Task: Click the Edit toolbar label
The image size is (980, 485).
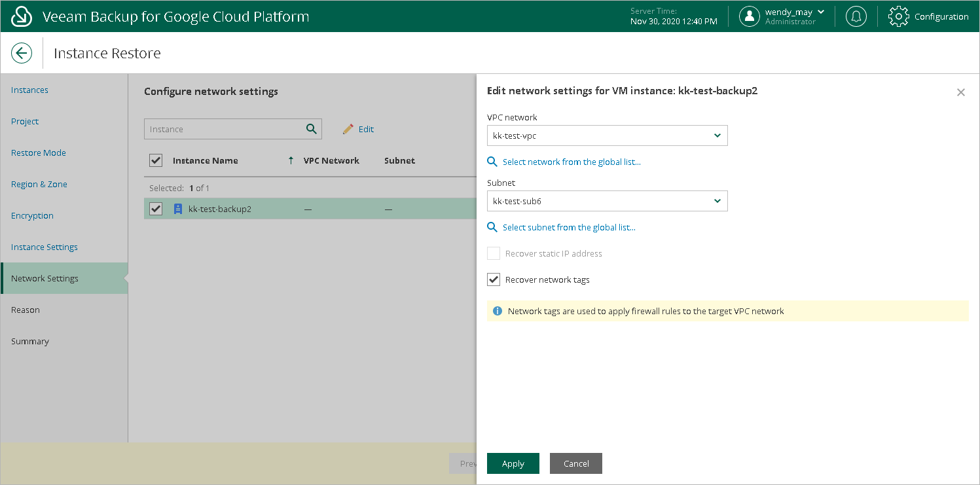Action: tap(366, 129)
